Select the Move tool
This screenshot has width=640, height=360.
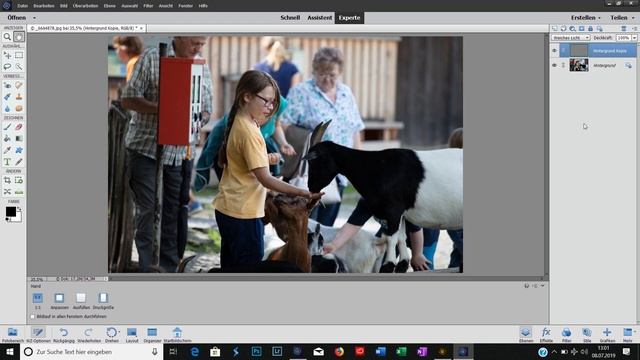pos(7,55)
